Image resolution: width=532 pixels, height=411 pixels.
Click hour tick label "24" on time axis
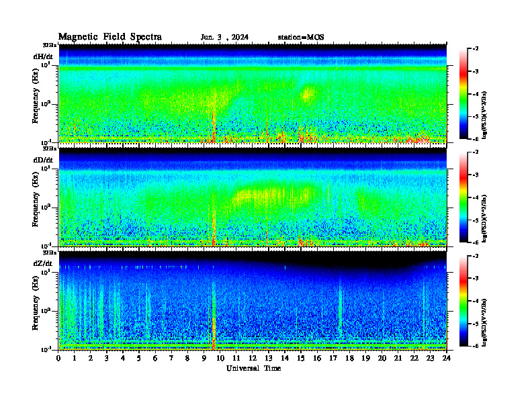(x=447, y=358)
